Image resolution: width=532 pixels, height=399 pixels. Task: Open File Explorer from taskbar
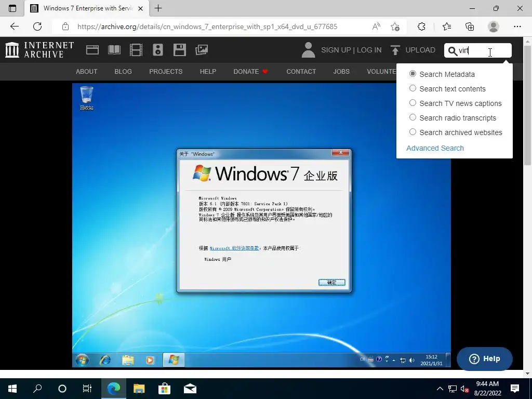139,389
